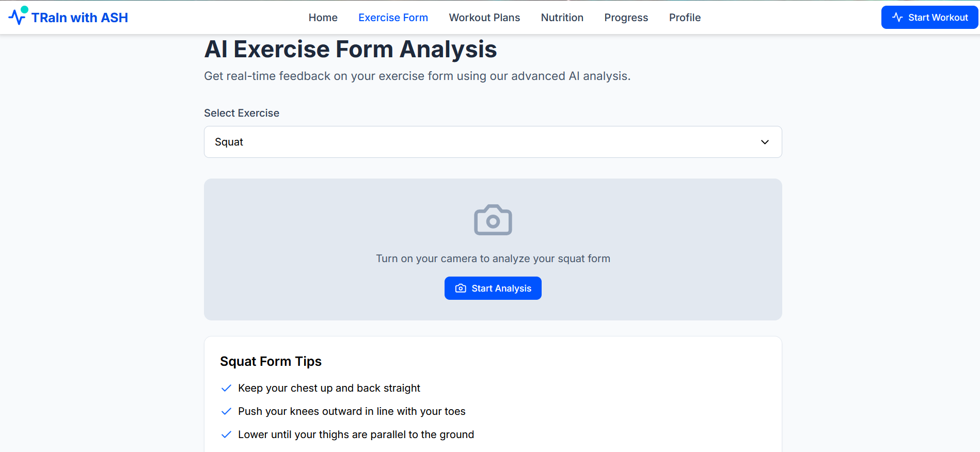Image resolution: width=980 pixels, height=452 pixels.
Task: Click the green dot on the logo
Action: click(25, 8)
